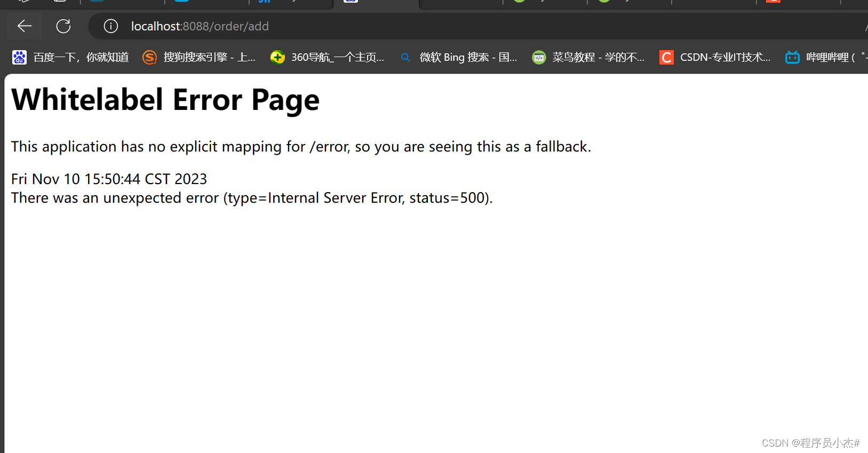View site information via the info icon

110,26
